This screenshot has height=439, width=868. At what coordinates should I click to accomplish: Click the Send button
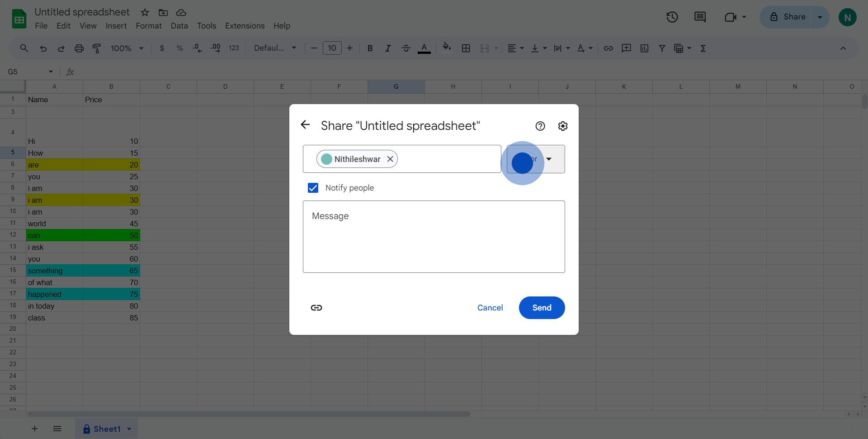tap(542, 308)
